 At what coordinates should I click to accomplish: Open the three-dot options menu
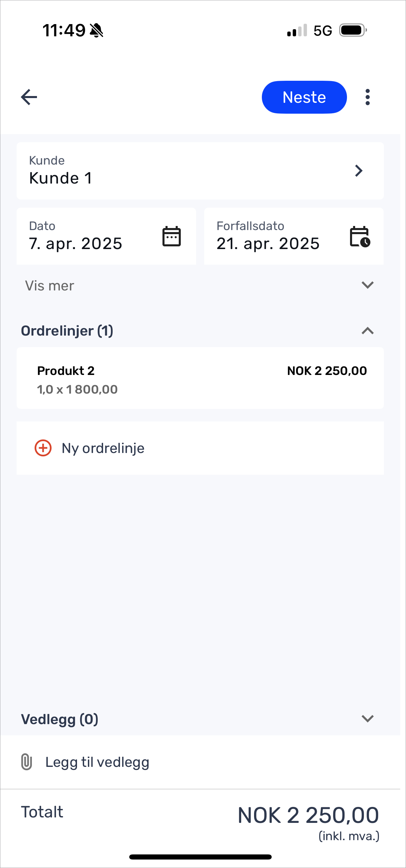point(368,97)
